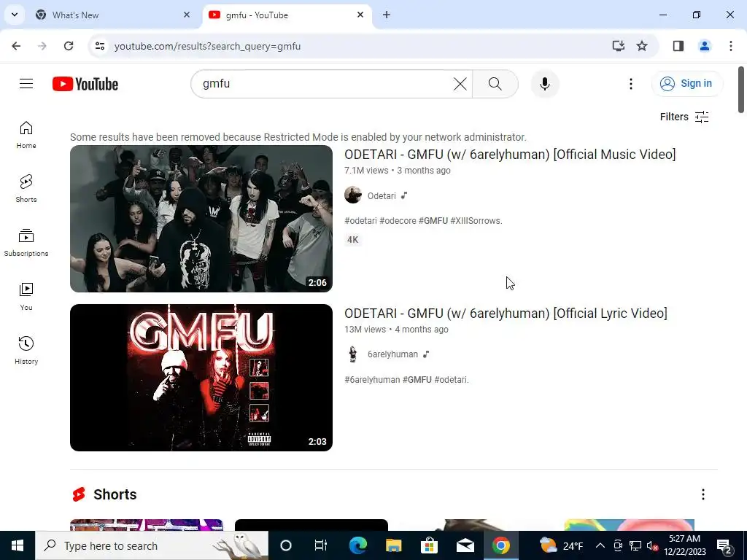The height and width of the screenshot is (560, 747).
Task: Open the Official Lyric Video title link
Action: point(506,314)
